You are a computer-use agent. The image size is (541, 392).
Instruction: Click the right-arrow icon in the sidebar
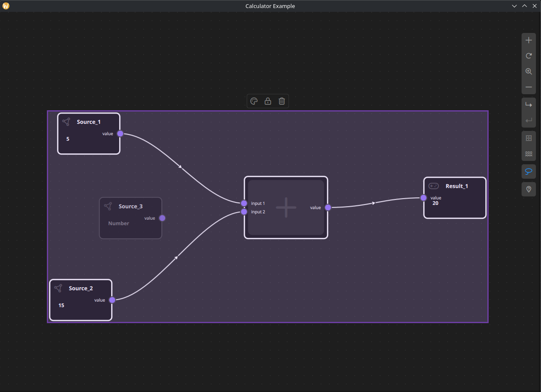(528, 104)
